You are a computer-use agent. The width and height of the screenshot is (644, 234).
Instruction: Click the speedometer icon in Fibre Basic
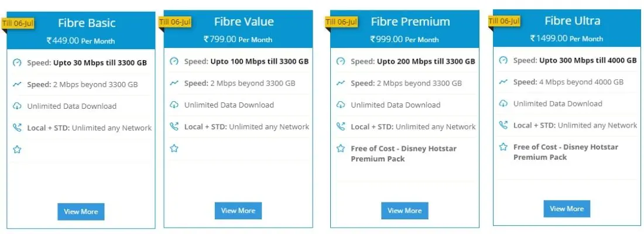[17, 63]
